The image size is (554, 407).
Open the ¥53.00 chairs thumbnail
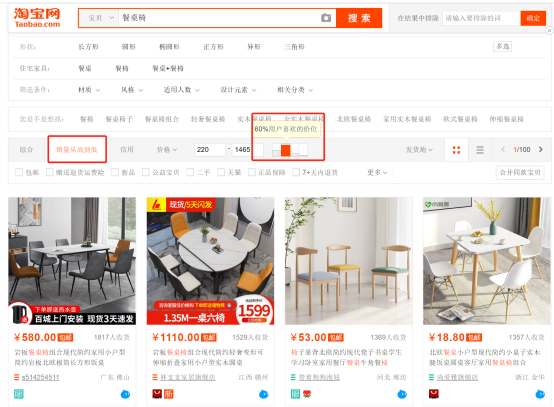click(349, 261)
